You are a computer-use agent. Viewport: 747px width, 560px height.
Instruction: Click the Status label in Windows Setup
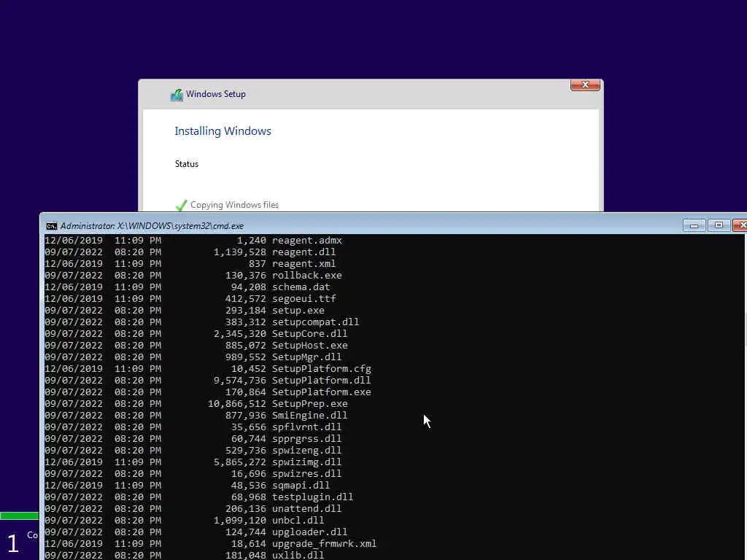pos(186,164)
